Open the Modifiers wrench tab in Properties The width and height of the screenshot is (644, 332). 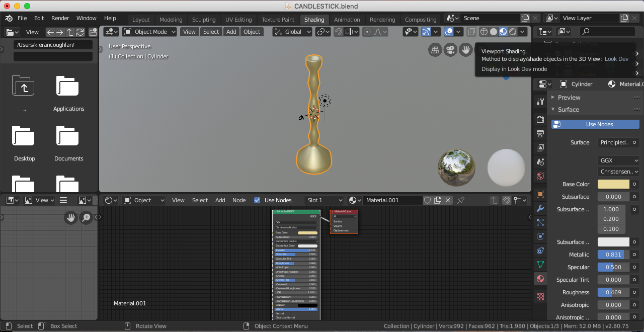(x=540, y=208)
